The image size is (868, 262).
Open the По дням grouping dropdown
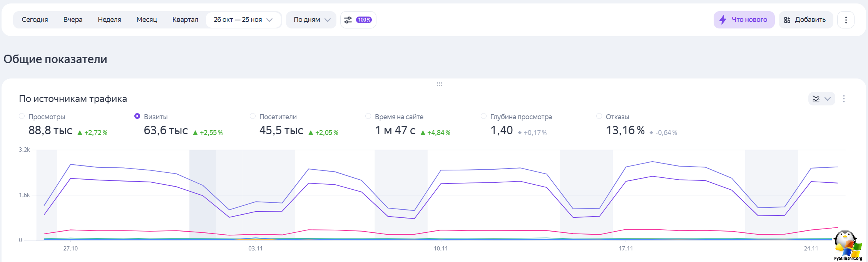click(x=311, y=20)
